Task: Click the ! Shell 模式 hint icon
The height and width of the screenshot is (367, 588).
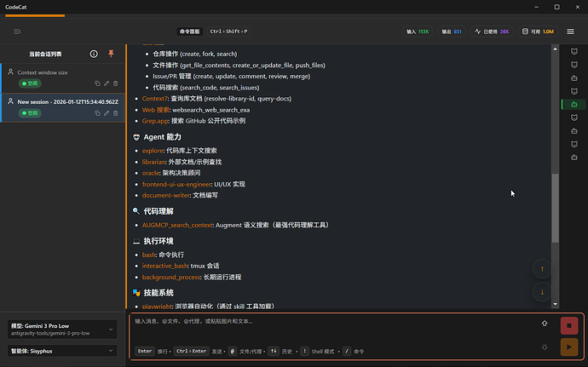Action: 304,352
